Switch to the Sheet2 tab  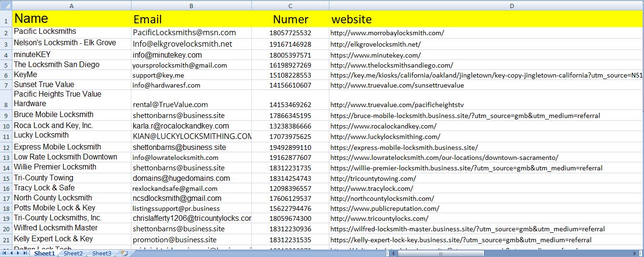tap(73, 253)
